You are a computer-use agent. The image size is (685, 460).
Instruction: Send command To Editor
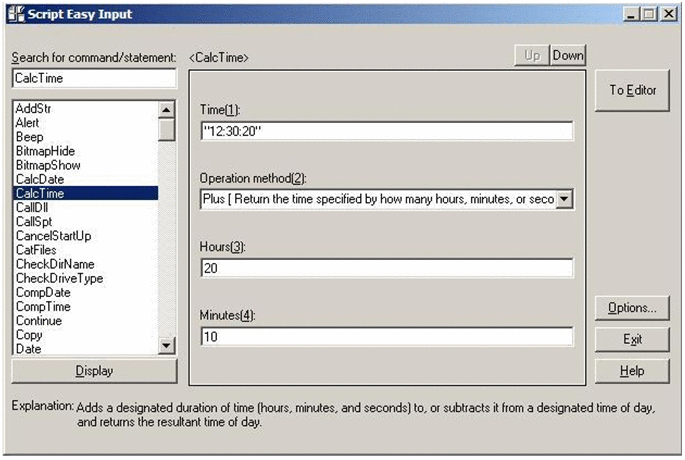632,90
